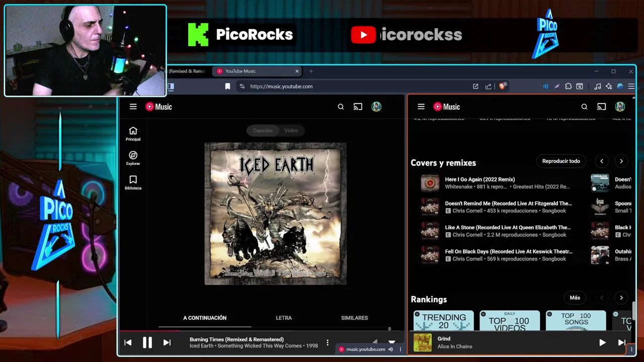Go to the previous track in the left player
This screenshot has height=362, width=644.
coord(128,343)
